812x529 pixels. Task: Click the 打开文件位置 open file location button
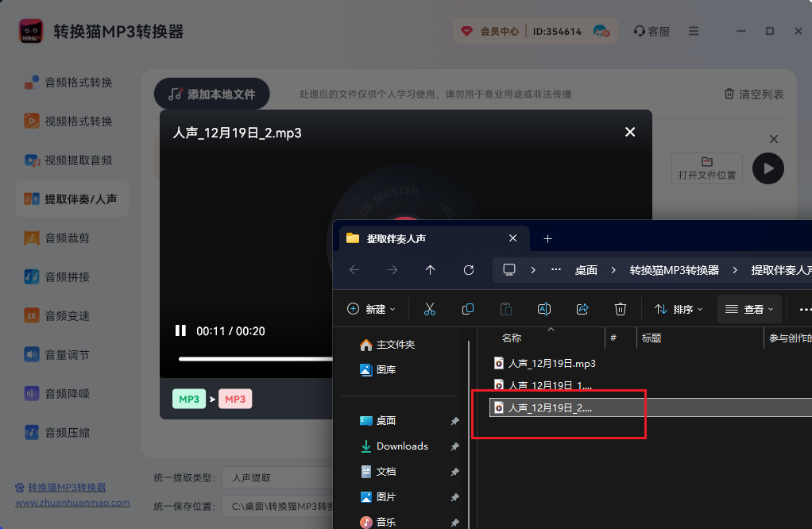click(706, 168)
